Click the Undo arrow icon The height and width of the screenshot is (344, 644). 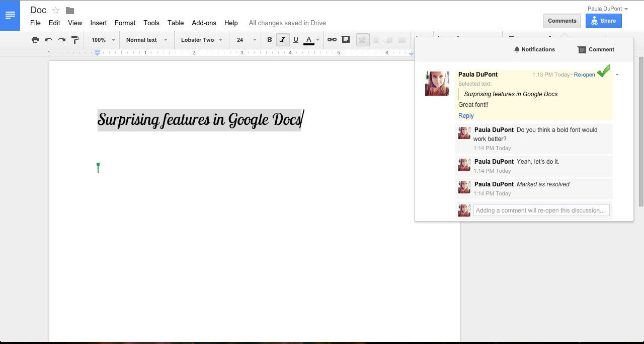48,40
